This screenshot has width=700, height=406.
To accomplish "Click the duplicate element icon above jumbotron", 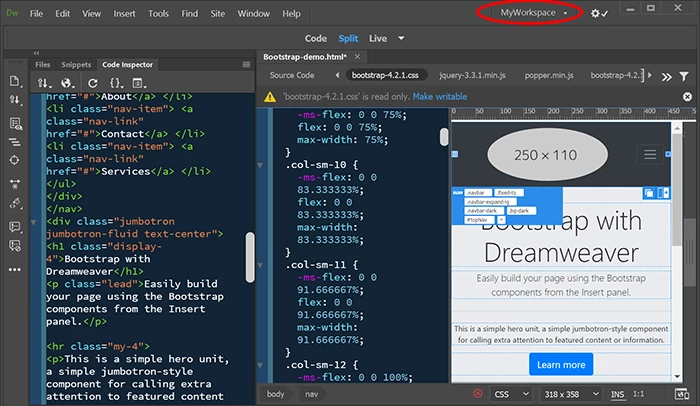I will [x=649, y=193].
